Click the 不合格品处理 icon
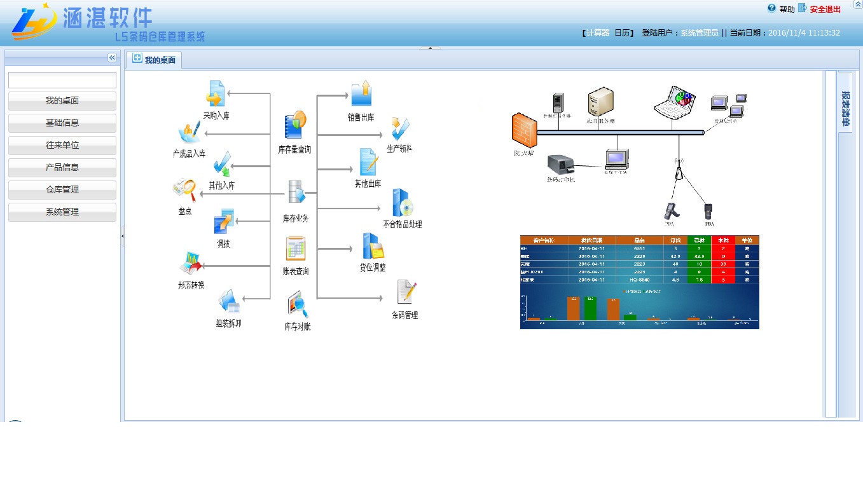 403,203
